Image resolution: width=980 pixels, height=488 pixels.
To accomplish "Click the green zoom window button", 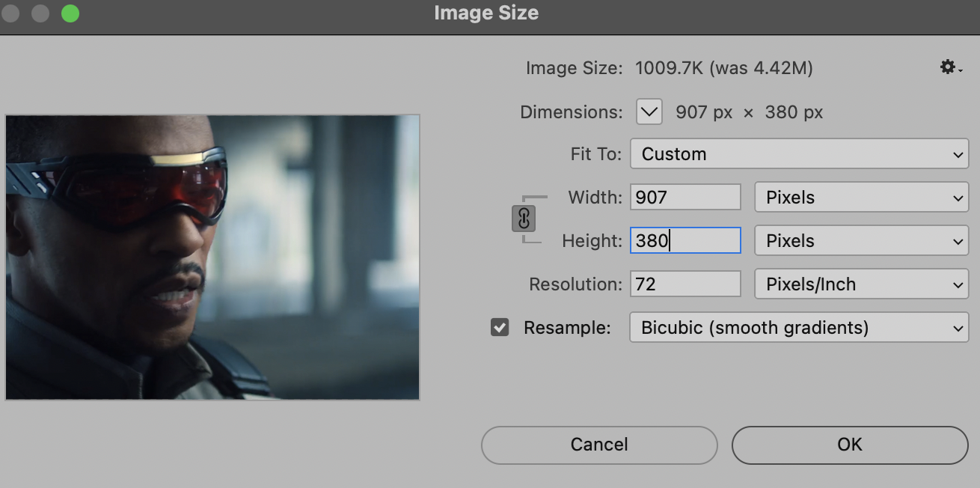I will click(70, 13).
